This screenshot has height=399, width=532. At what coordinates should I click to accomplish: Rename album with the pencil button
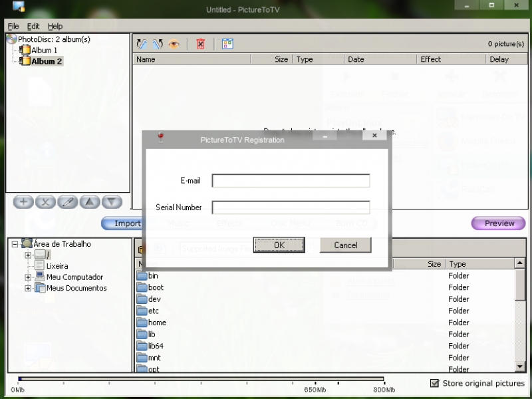click(x=67, y=202)
